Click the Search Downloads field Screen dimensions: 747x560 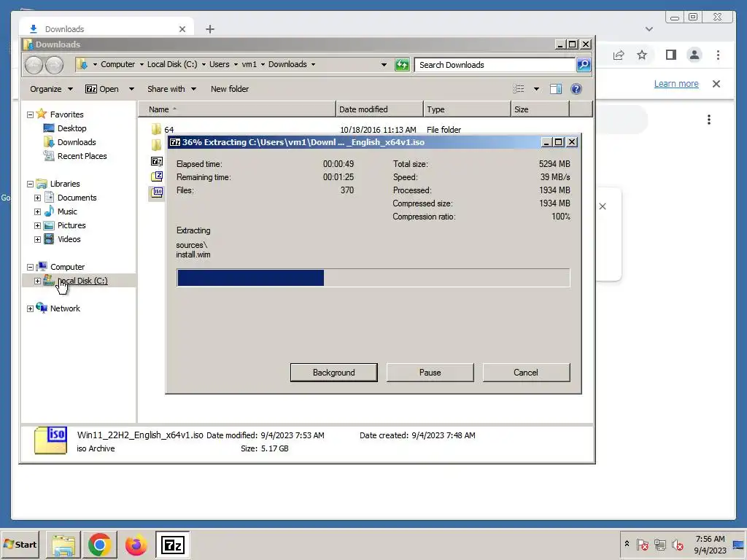point(495,65)
